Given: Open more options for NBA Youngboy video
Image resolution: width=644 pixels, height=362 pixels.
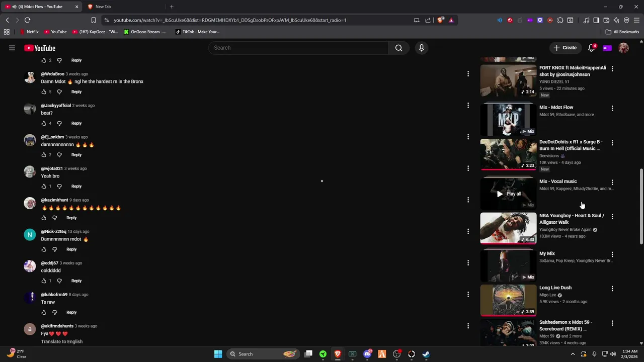Looking at the screenshot, I should click(x=612, y=216).
